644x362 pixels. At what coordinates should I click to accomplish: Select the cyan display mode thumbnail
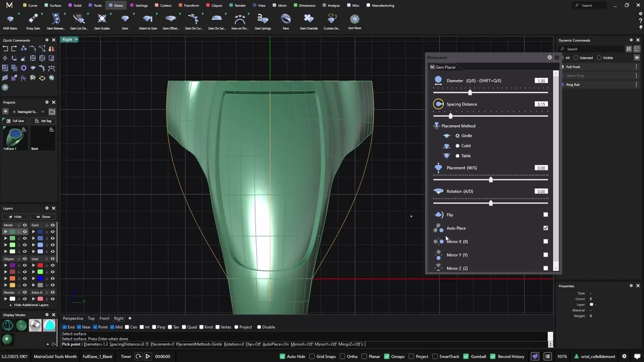click(x=49, y=325)
